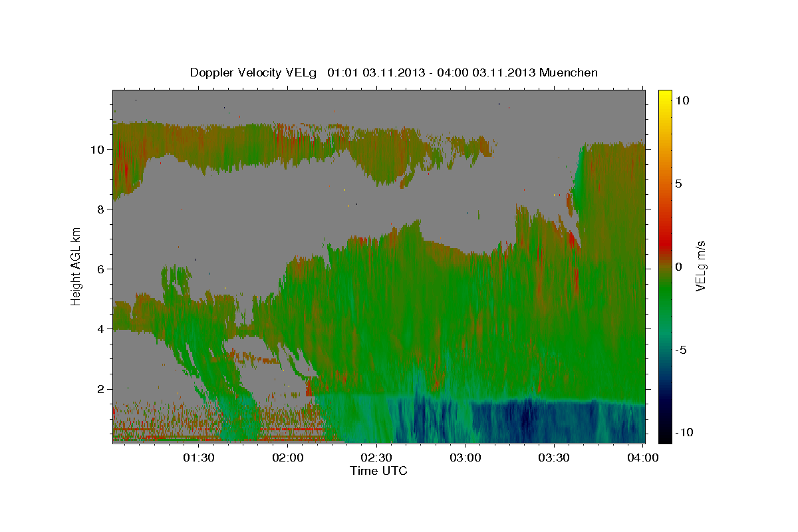This screenshot has width=798, height=532.
Task: Click the 01:30 time tick label
Action: click(199, 458)
